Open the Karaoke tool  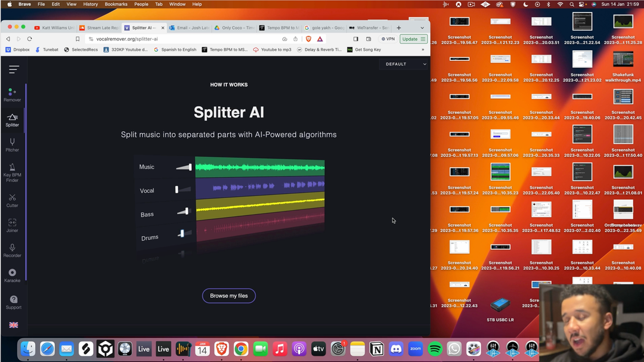coord(12,275)
